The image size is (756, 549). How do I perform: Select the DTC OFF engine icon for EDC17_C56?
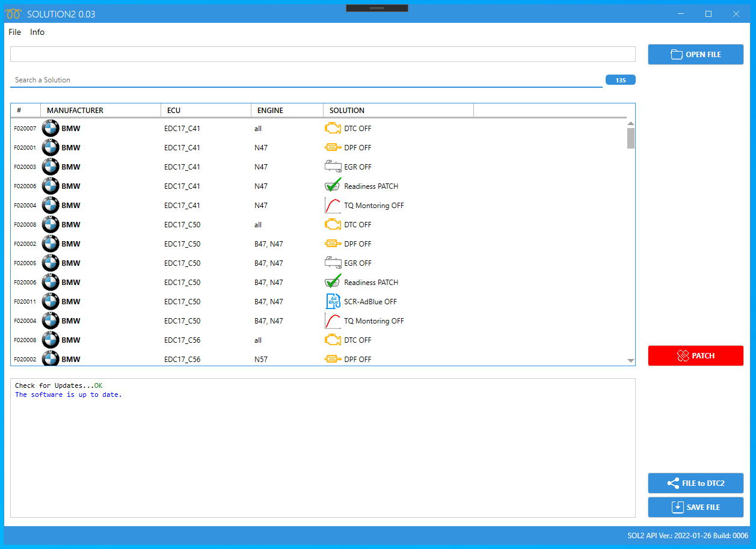tap(333, 340)
